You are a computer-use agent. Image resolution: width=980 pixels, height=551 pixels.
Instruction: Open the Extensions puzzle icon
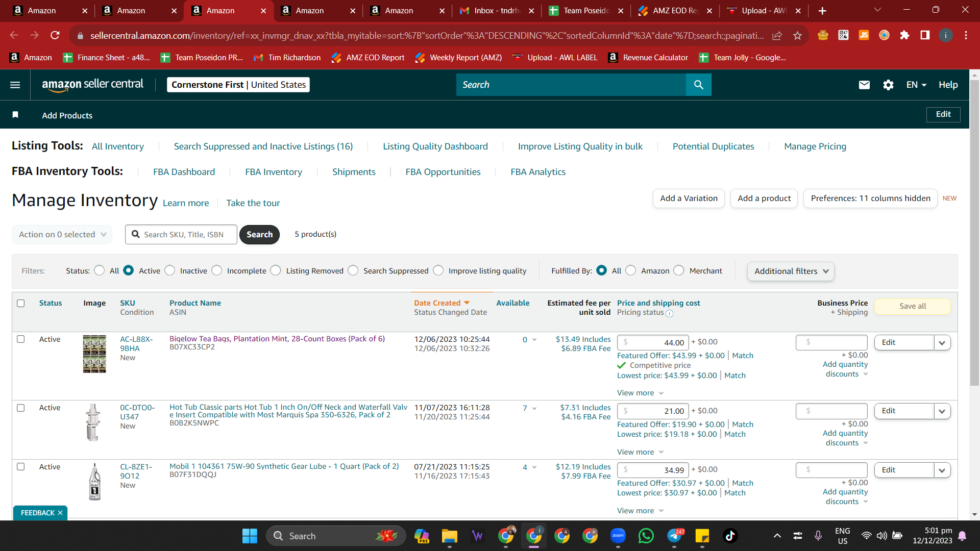tap(904, 35)
